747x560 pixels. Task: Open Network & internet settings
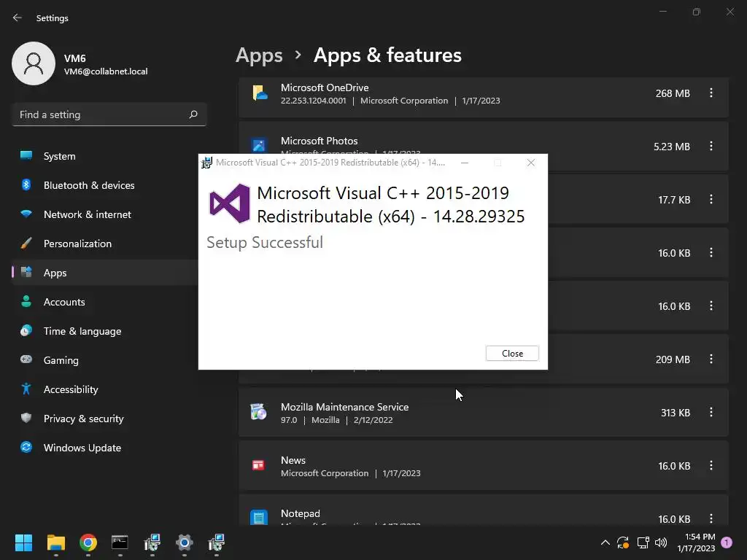coord(87,214)
